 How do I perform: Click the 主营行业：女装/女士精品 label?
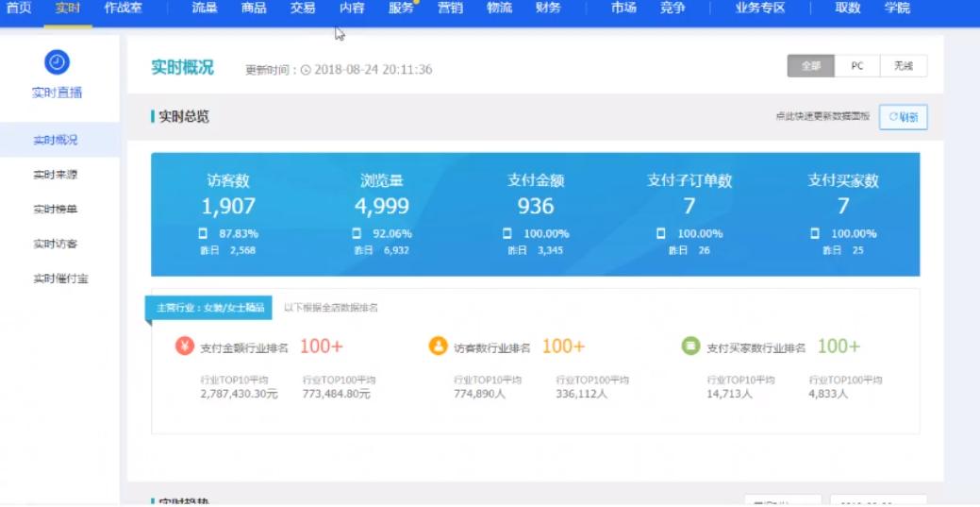tap(210, 308)
